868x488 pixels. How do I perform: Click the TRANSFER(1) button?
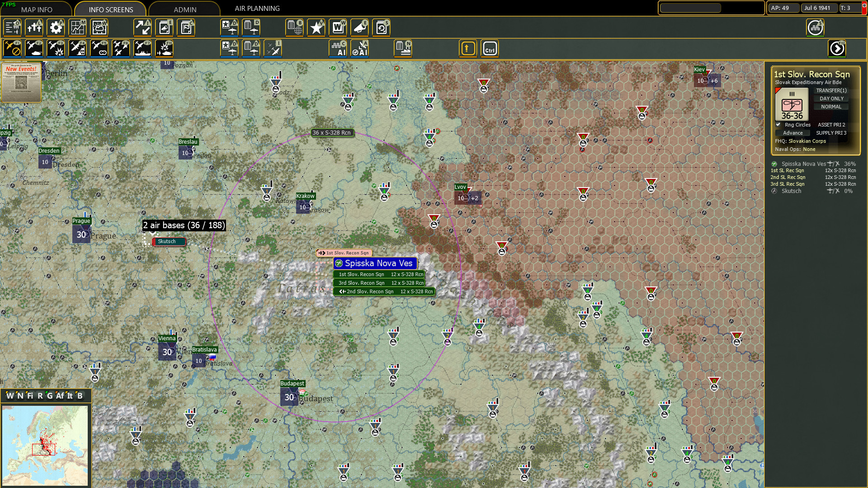click(831, 90)
